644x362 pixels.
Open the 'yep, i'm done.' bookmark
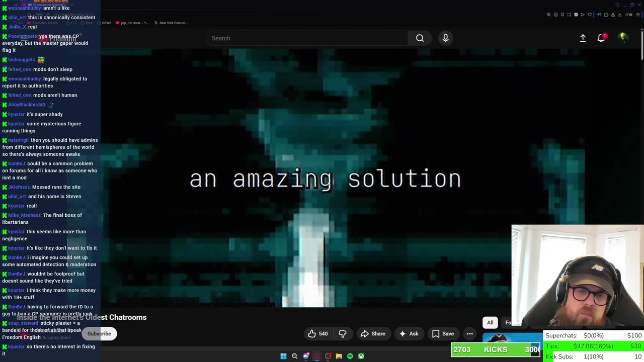click(132, 23)
